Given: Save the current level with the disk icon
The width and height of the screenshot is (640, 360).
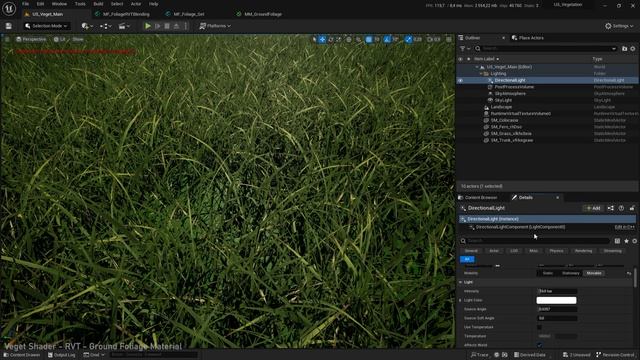Looking at the screenshot, I should pos(9,26).
